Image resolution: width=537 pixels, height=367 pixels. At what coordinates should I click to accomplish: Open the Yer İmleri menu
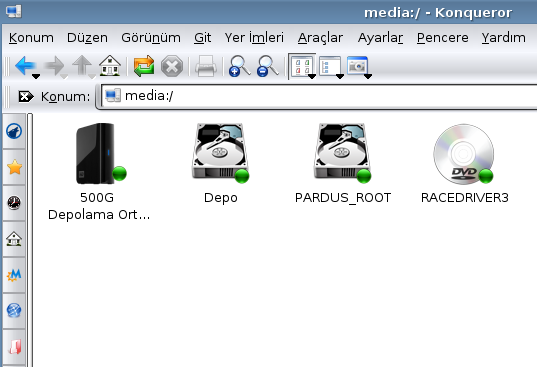pyautogui.click(x=254, y=38)
